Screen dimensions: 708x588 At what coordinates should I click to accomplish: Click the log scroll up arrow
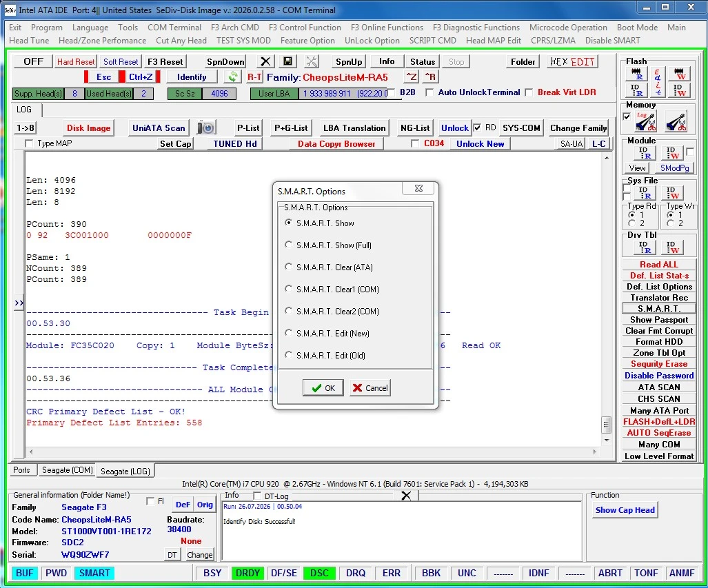coord(607,158)
